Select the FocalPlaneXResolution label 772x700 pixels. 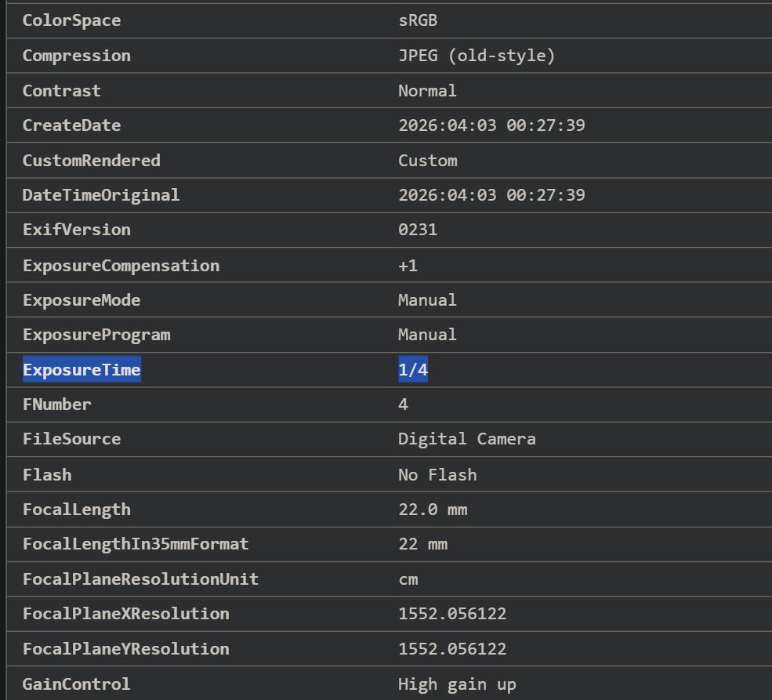click(x=126, y=614)
